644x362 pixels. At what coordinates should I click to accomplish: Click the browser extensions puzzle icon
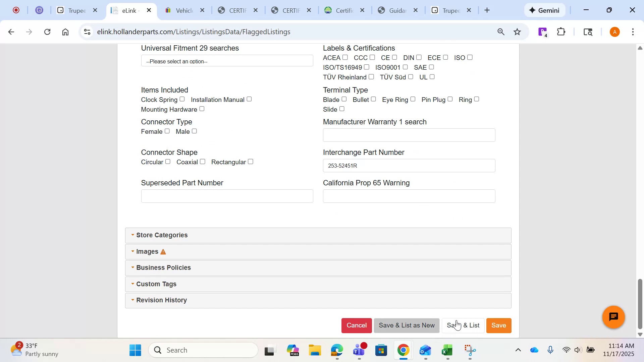tap(561, 32)
